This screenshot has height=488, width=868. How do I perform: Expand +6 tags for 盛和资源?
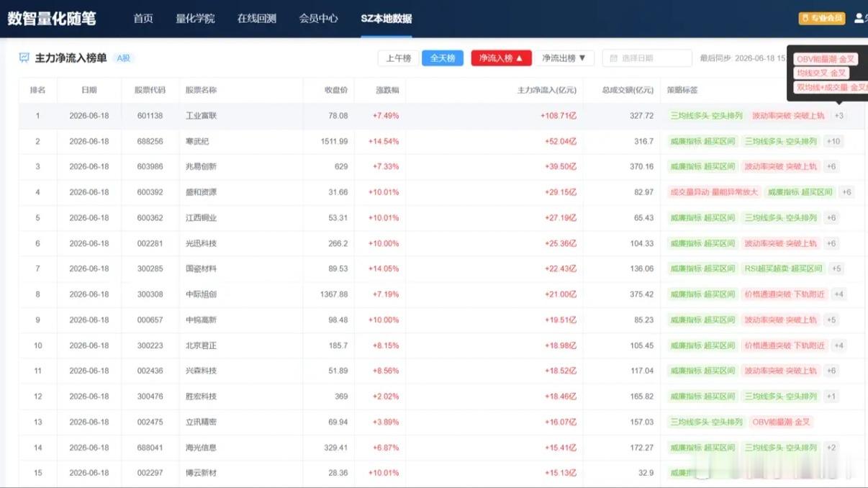(x=846, y=192)
